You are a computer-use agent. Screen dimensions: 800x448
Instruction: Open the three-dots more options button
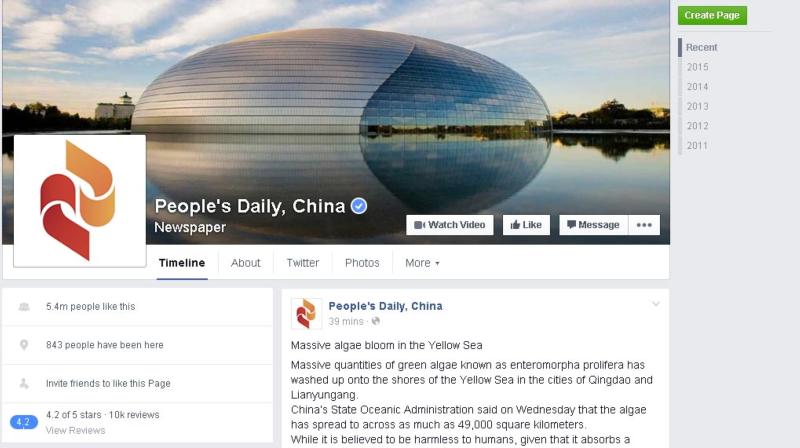[x=644, y=225]
